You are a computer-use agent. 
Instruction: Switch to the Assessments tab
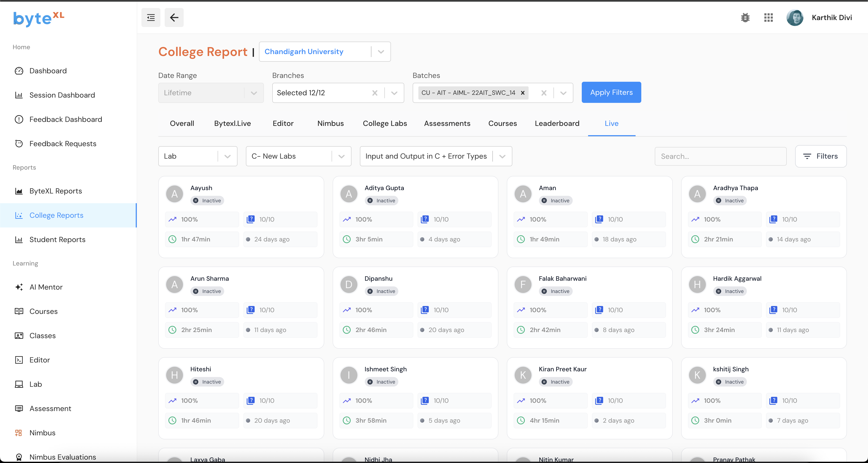tap(447, 123)
